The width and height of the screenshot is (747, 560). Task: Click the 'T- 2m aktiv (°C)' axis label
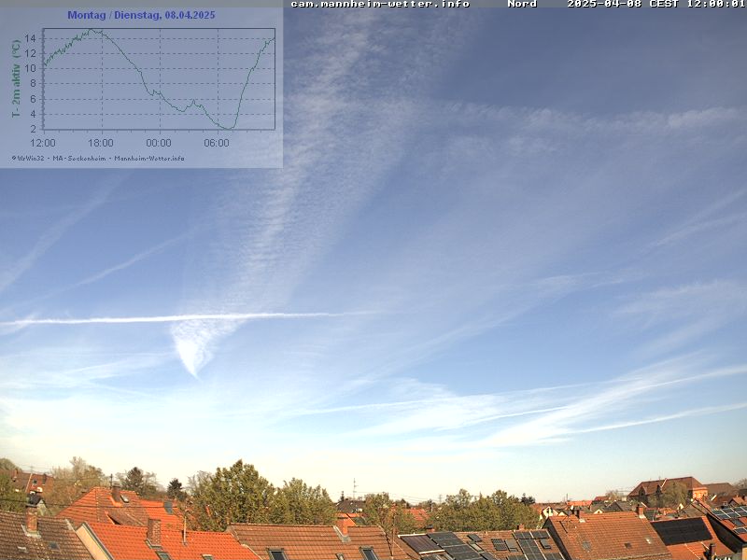(x=16, y=78)
